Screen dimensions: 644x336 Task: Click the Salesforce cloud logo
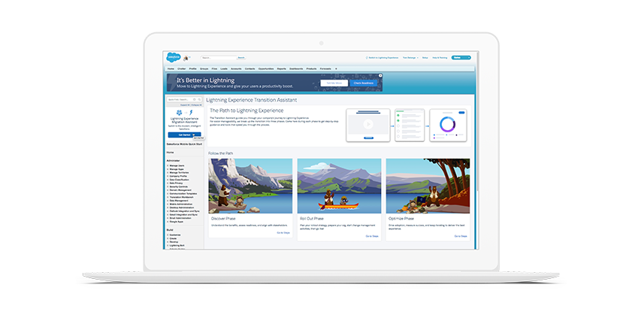click(x=174, y=57)
